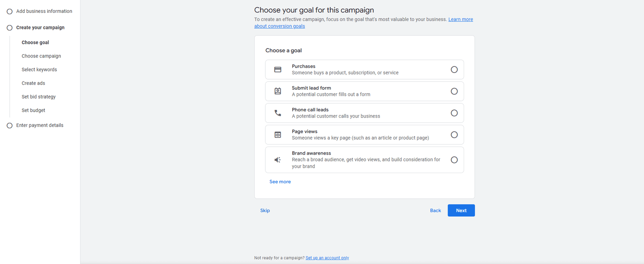Click 'Someone buys a product, subscription, or service' text
644x264 pixels.
coord(345,73)
